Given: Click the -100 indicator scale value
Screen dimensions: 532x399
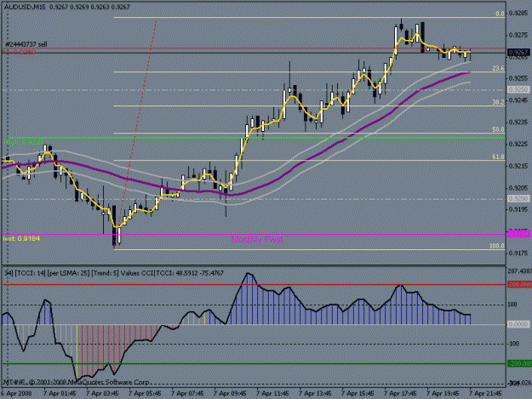Looking at the screenshot, I should tap(513, 344).
